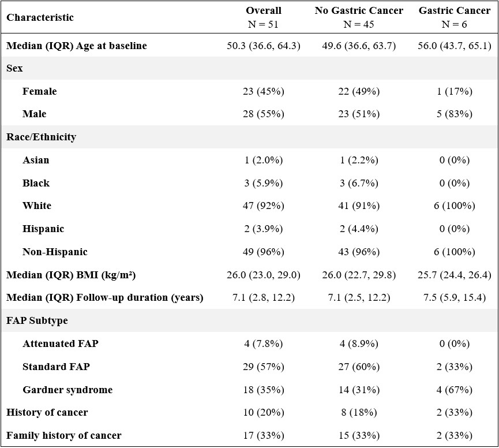Image resolution: width=499 pixels, height=448 pixels.
Task: Click the White overall value 47 (92%)
Action: tap(264, 206)
